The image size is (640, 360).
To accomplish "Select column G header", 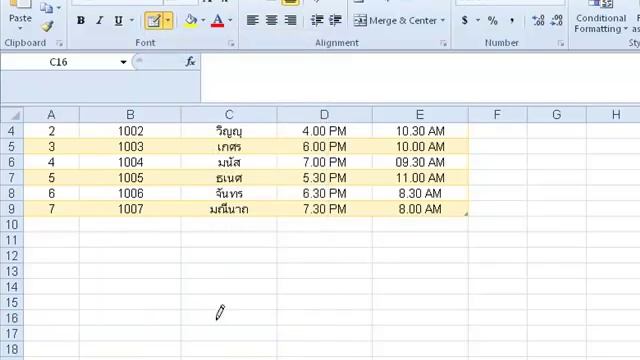I will [x=557, y=115].
